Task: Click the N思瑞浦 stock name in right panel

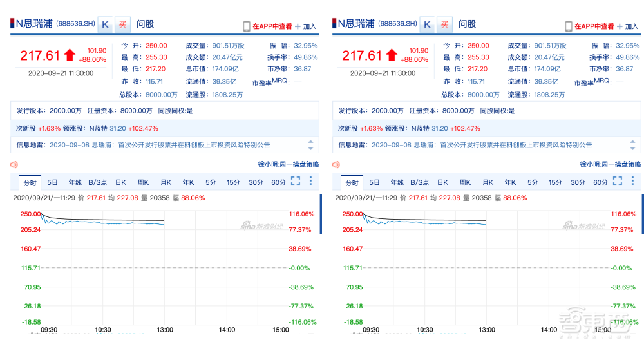Action: point(356,24)
